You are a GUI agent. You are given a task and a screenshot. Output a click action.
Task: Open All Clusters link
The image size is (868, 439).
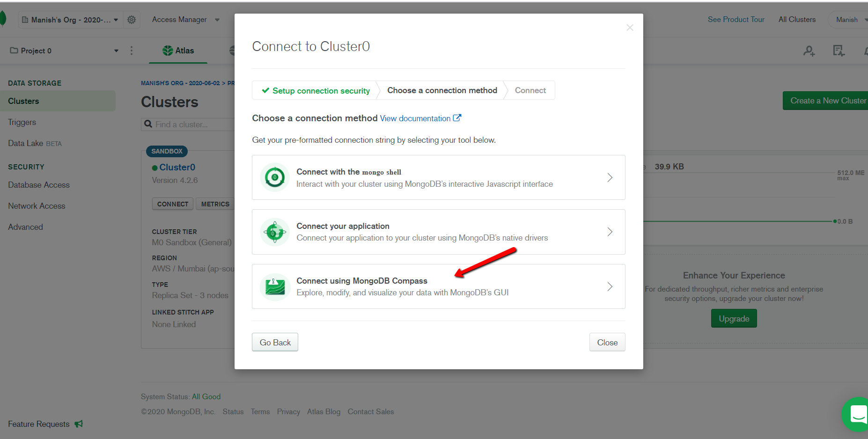tap(797, 20)
